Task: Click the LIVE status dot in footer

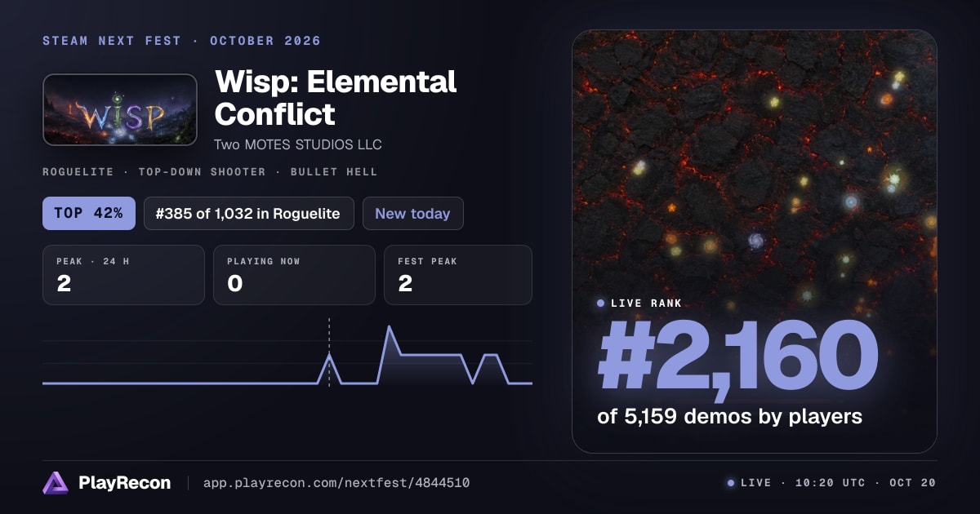Action: point(731,483)
